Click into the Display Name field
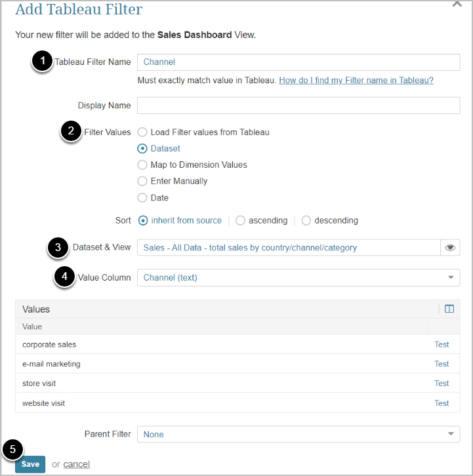The image size is (473, 476). click(298, 106)
